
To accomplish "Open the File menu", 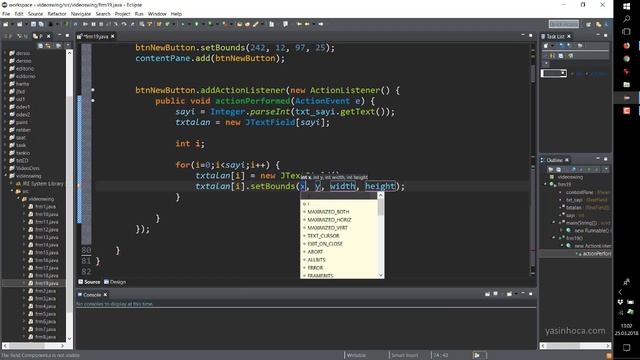I will coord(6,14).
